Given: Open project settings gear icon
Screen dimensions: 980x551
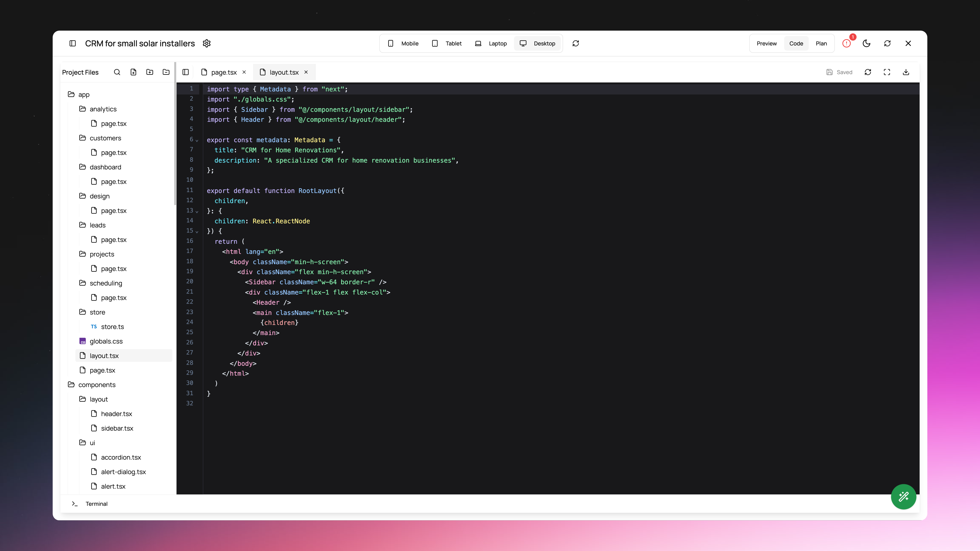Looking at the screenshot, I should click(207, 43).
